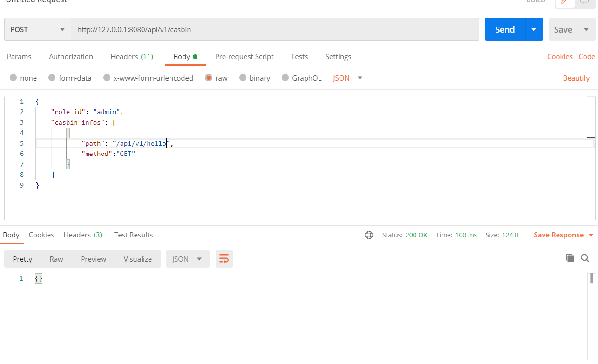The width and height of the screenshot is (598, 364).
Task: Select the raw body type
Action: pos(216,78)
